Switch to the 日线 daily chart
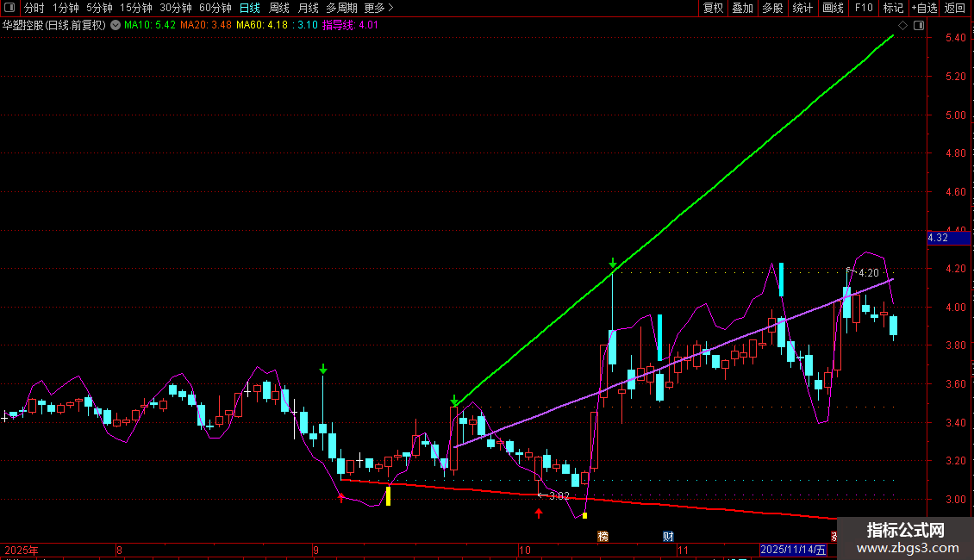 tap(250, 8)
